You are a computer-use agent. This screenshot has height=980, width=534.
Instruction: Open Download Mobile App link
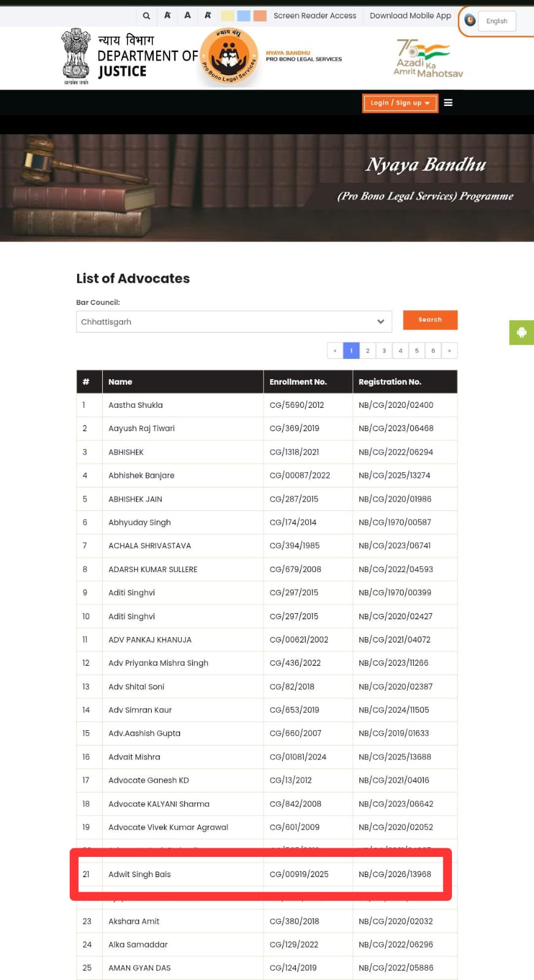[x=410, y=16]
